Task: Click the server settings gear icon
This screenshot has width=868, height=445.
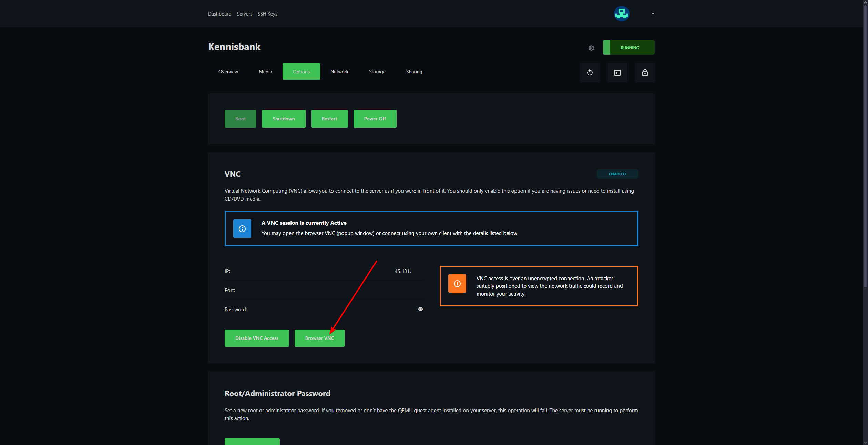Action: (x=591, y=48)
